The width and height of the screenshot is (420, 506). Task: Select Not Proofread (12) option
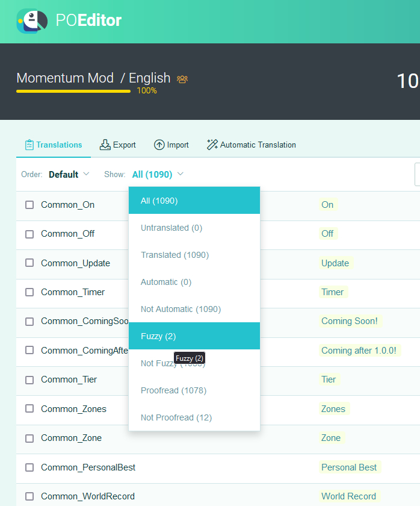pyautogui.click(x=176, y=417)
